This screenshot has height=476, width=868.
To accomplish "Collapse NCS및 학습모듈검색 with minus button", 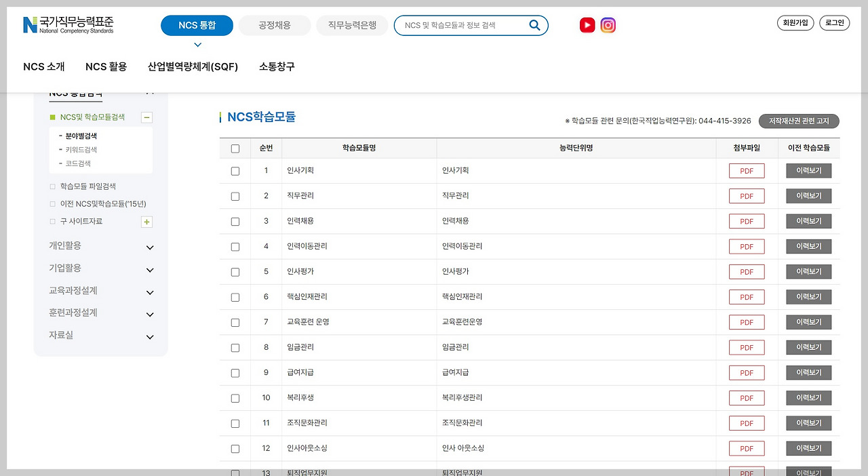I will pos(146,117).
